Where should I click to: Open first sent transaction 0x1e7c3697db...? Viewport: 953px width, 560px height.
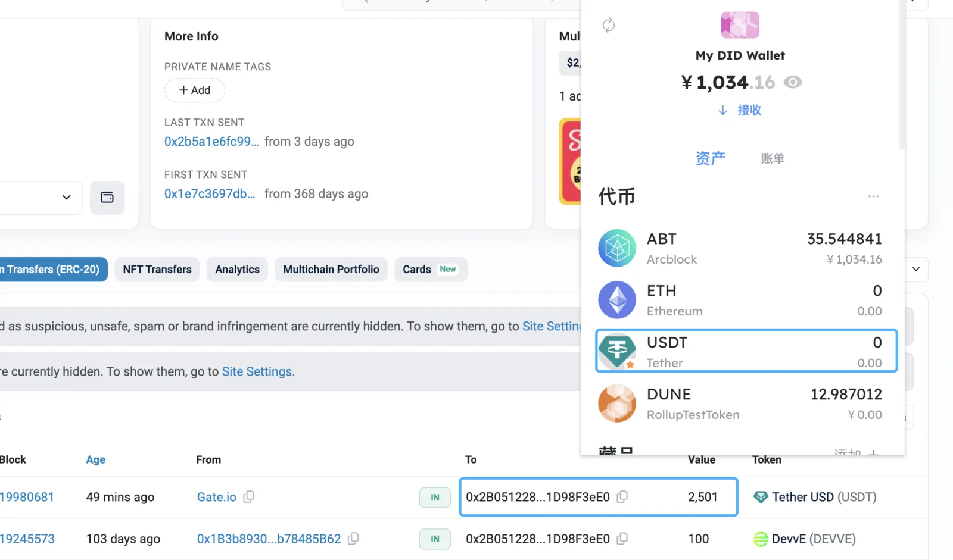[210, 194]
